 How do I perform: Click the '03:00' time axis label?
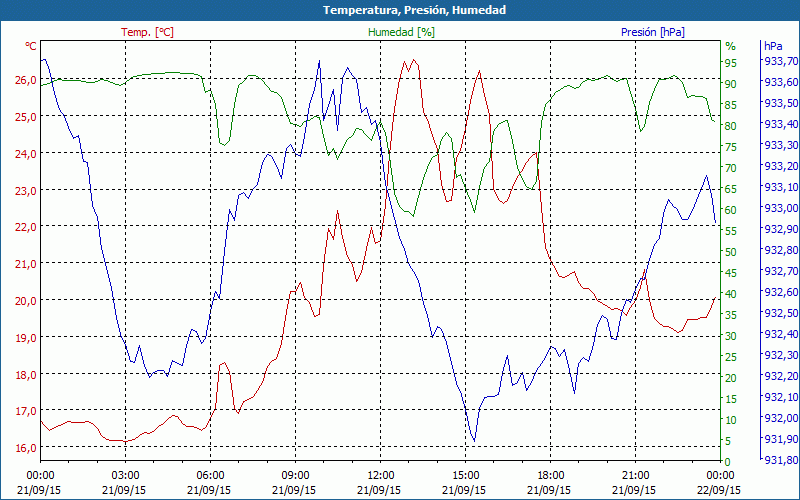tap(124, 476)
